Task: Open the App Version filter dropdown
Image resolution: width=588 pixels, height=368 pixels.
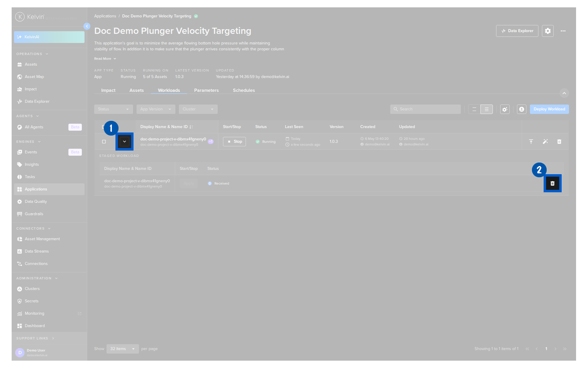Action: pyautogui.click(x=156, y=109)
